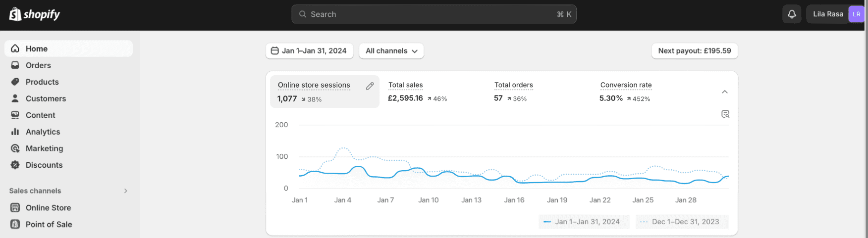Viewport: 868px width, 238px height.
Task: Click the Discounts badge icon
Action: [15, 165]
